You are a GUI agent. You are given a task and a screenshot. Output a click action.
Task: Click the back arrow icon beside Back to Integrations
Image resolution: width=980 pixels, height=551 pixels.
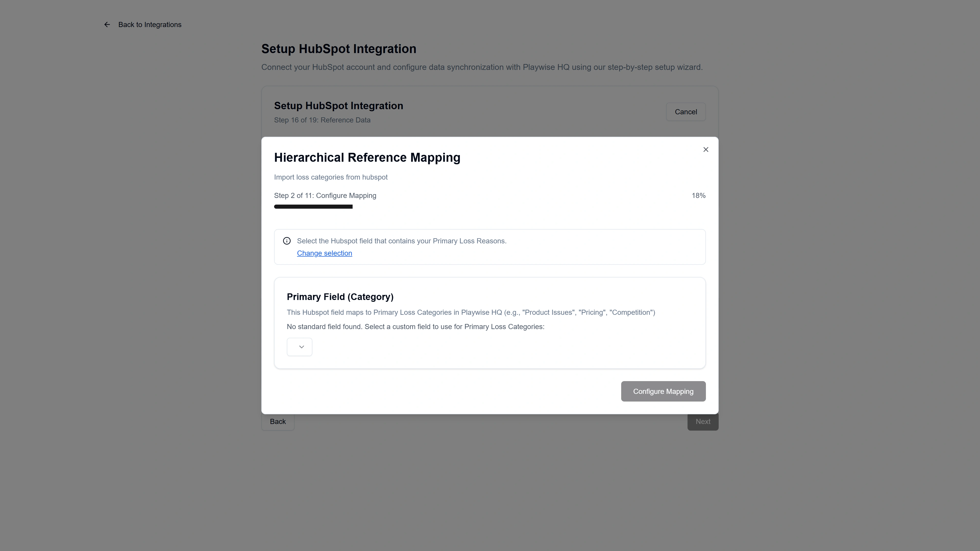pyautogui.click(x=107, y=25)
